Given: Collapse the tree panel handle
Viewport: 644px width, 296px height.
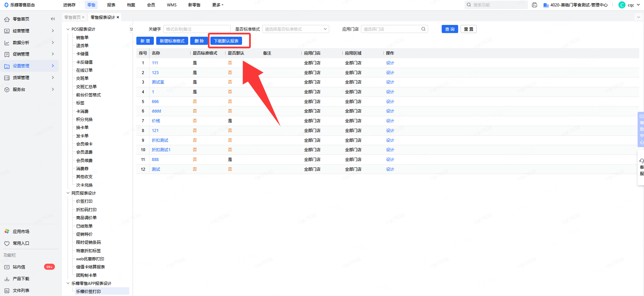Looking at the screenshot, I should point(131,29).
